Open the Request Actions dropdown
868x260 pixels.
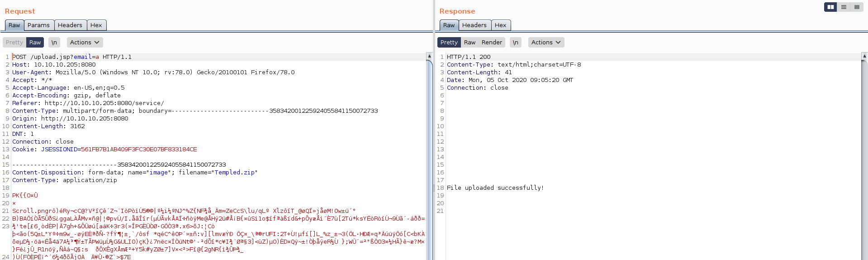pyautogui.click(x=85, y=43)
